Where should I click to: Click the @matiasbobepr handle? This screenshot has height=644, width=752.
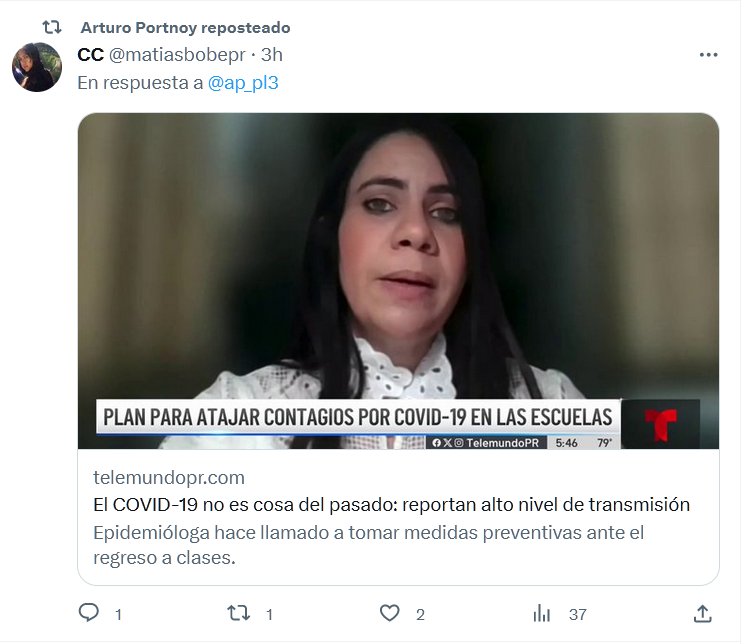point(177,55)
